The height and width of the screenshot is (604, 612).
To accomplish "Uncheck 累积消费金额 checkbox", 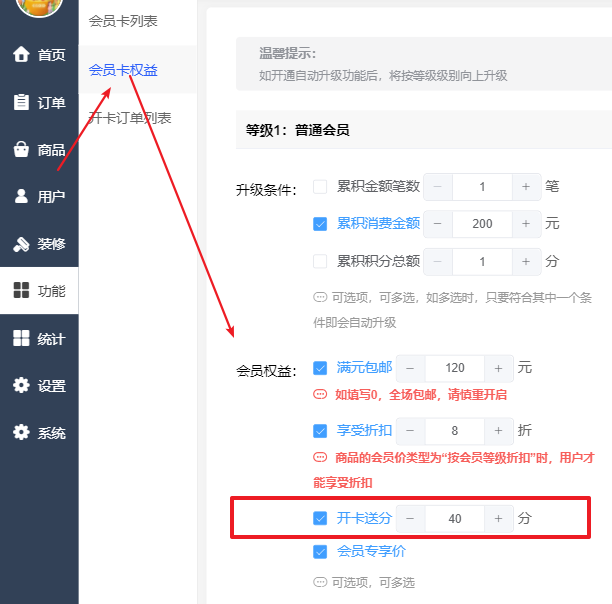I will (x=320, y=224).
